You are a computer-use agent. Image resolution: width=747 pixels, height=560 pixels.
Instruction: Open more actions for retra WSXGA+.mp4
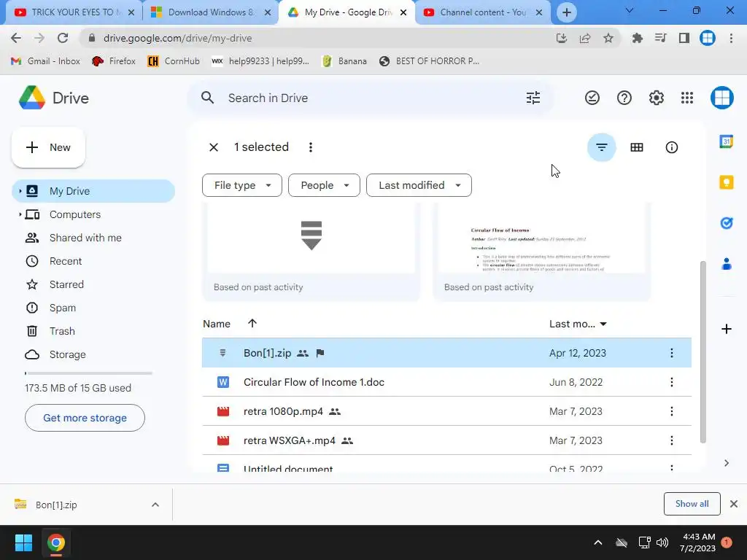[x=671, y=440]
